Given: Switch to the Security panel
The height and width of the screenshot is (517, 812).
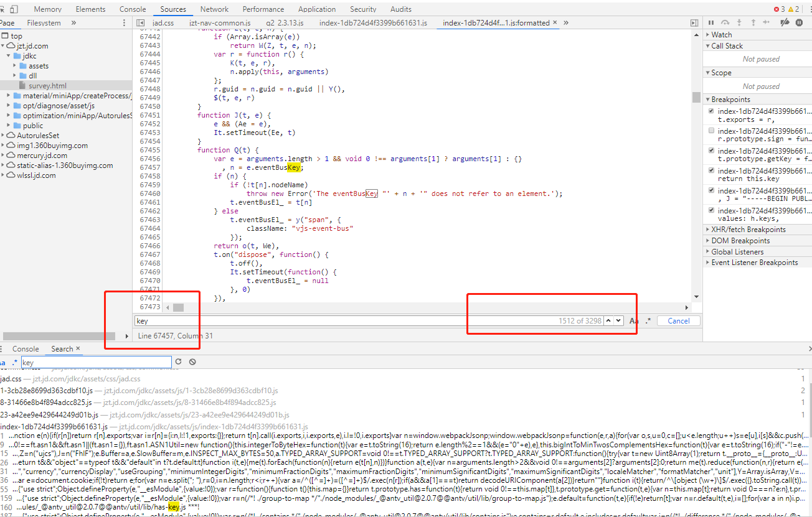Looking at the screenshot, I should tap(363, 9).
